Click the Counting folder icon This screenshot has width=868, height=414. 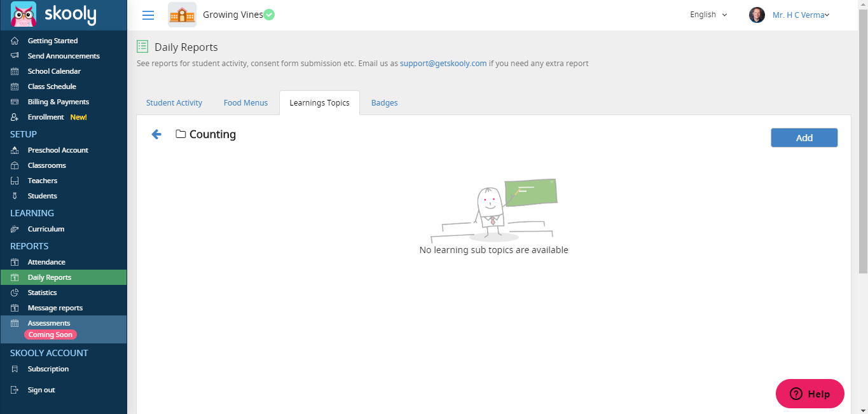point(181,134)
